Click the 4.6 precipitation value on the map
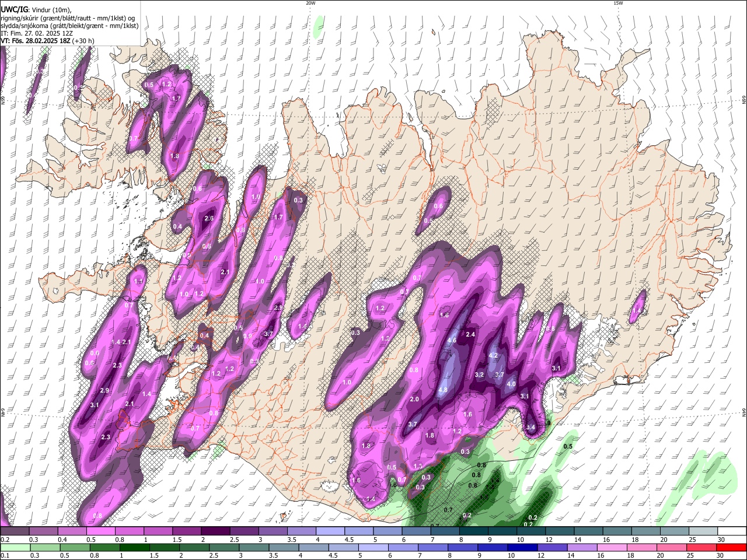 452,341
